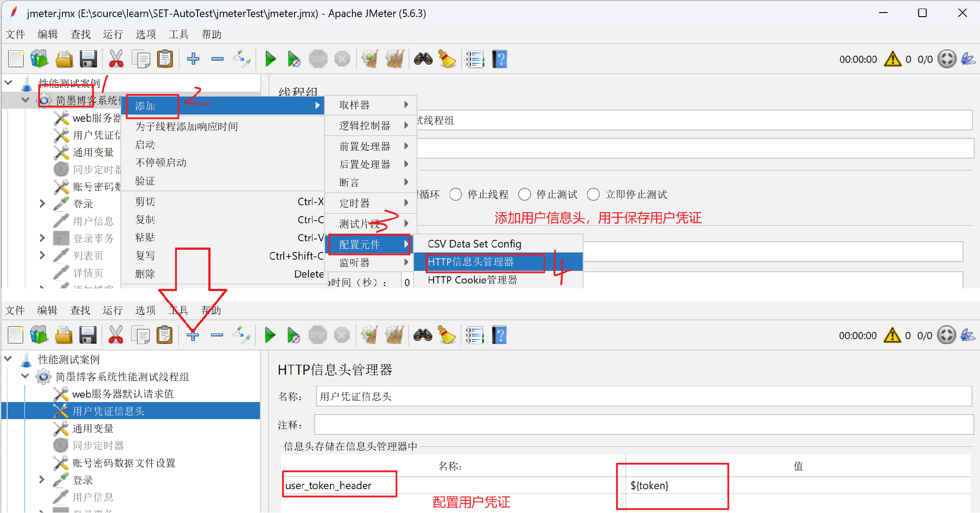Click the minus Collapse All icon in top toolbar
980x513 pixels.
(218, 59)
